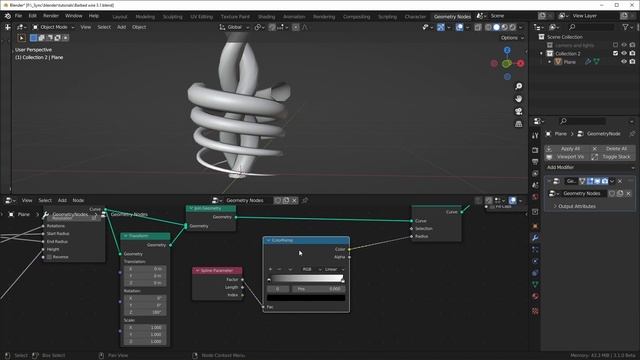Toggle modifier render camera display
Screen dimensions: 640x360
point(604,181)
